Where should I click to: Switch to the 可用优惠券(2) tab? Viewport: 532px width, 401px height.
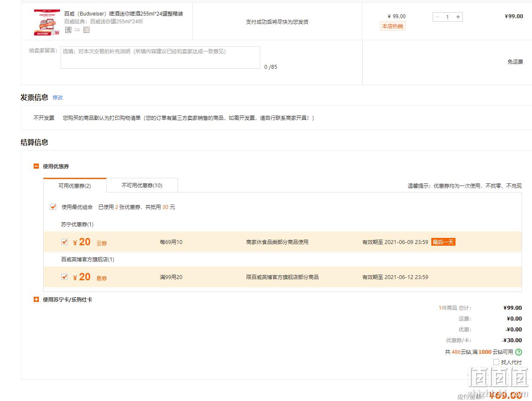point(75,185)
